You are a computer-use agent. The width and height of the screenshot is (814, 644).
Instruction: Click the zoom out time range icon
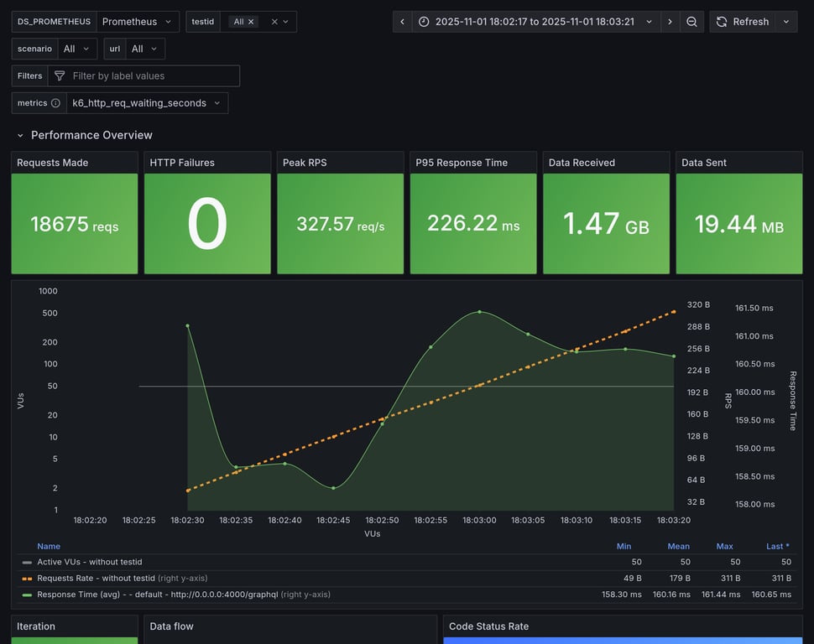691,22
